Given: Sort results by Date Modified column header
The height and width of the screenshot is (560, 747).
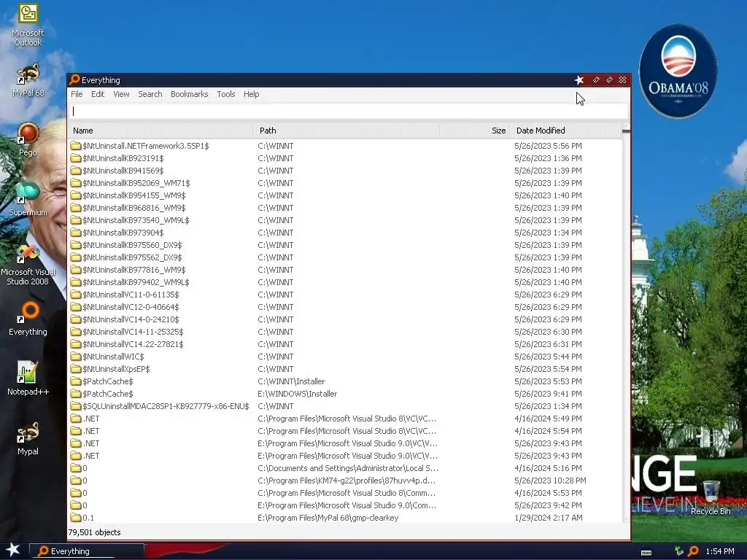Looking at the screenshot, I should [x=565, y=131].
